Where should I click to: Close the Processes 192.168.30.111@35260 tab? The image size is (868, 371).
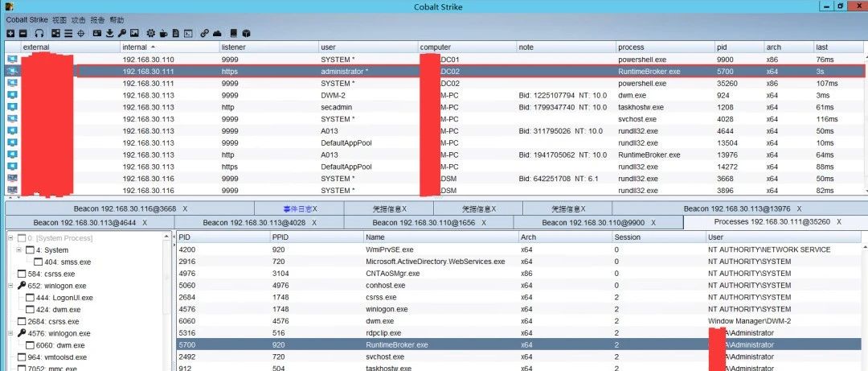pyautogui.click(x=839, y=222)
